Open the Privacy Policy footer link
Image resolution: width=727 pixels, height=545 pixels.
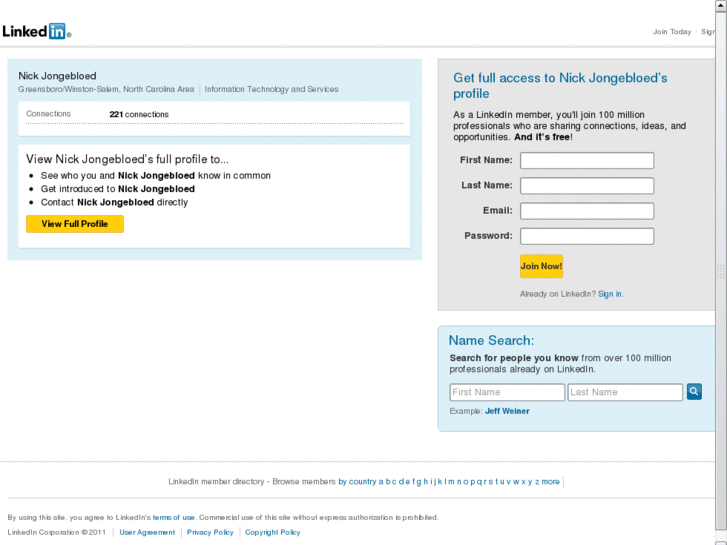point(210,532)
